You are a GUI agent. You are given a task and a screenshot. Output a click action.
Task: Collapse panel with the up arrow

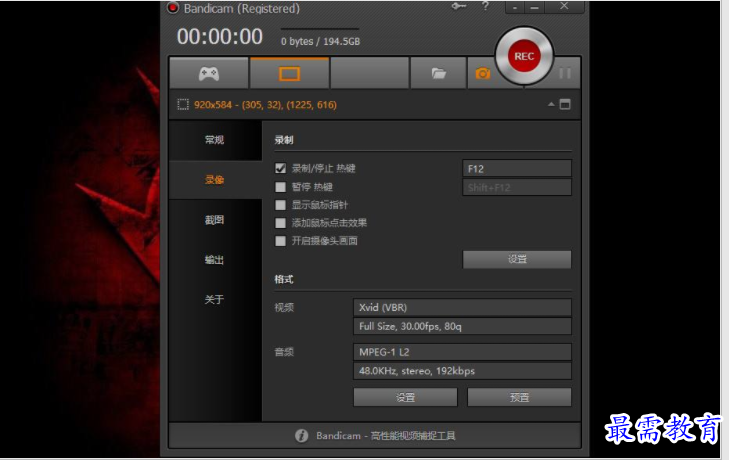point(551,105)
